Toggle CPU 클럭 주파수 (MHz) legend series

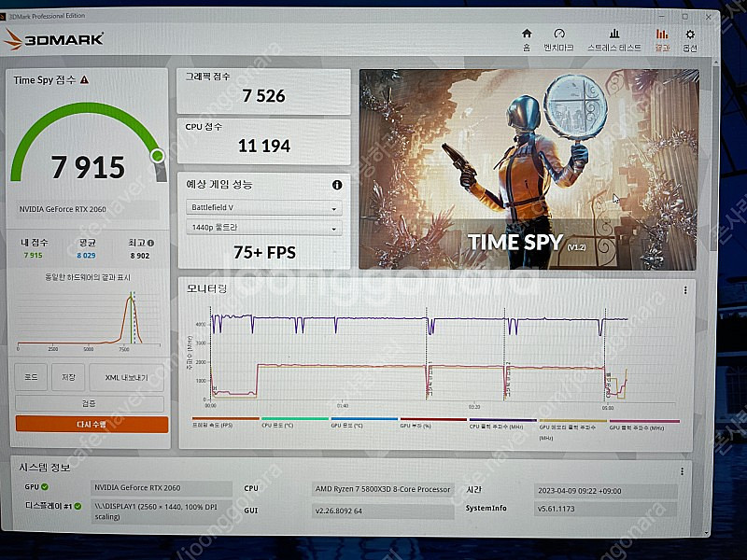tap(502, 424)
